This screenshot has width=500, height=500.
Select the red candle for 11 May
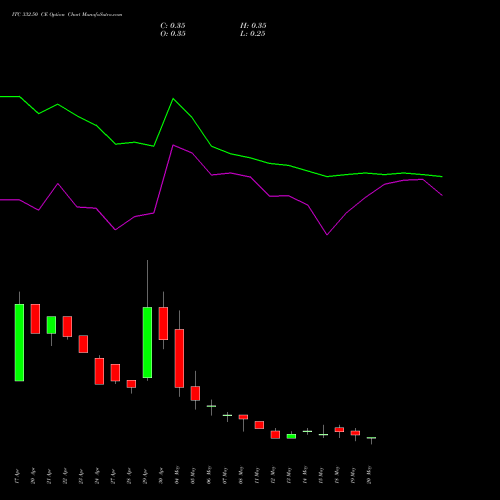pos(259,425)
